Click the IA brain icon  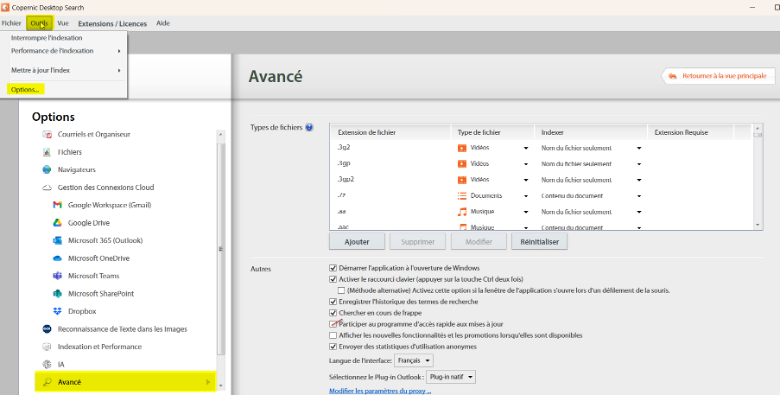47,364
